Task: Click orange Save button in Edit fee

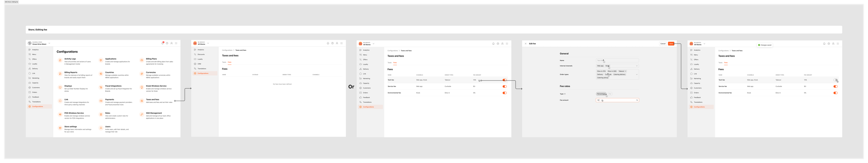Action: coord(671,43)
